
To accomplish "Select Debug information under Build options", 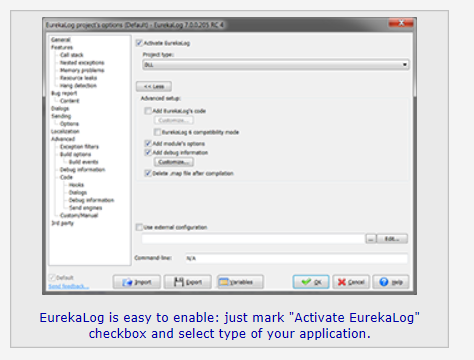I will tap(82, 170).
